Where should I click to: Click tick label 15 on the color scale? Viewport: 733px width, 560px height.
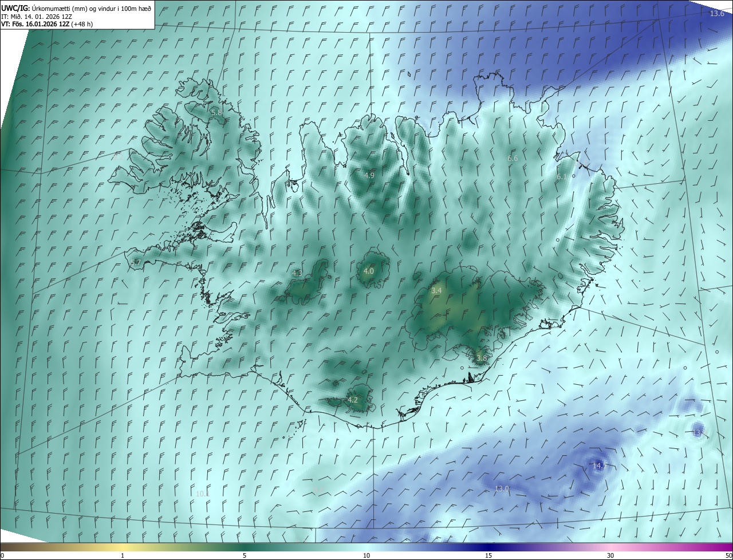(488, 555)
